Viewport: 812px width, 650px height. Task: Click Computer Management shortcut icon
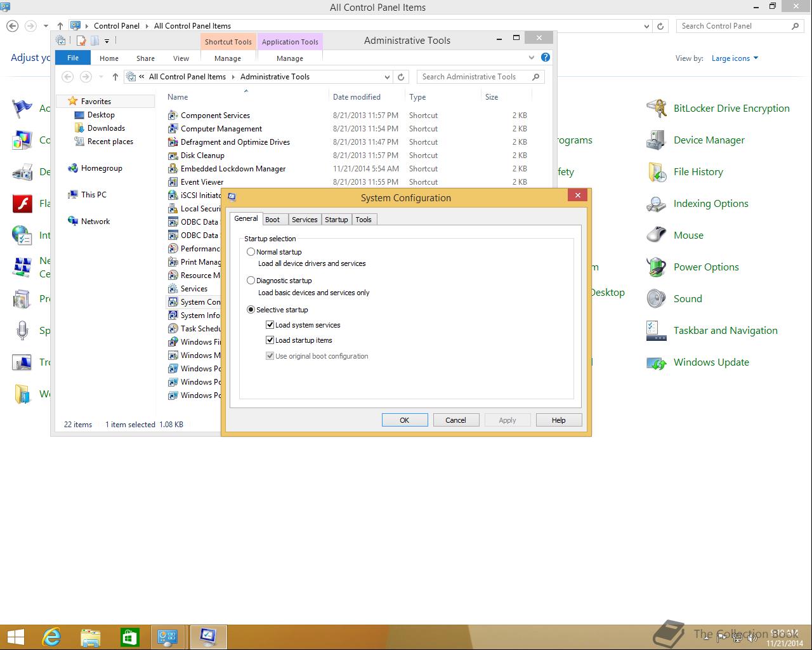point(173,129)
